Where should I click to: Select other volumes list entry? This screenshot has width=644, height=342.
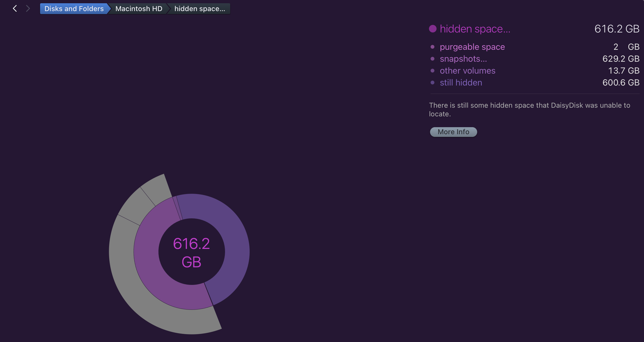(467, 71)
